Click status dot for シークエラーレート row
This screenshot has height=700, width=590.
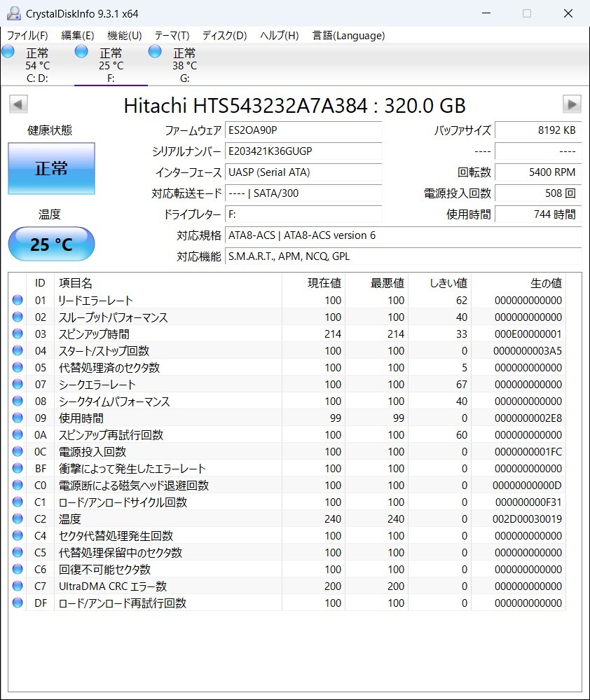tap(18, 384)
